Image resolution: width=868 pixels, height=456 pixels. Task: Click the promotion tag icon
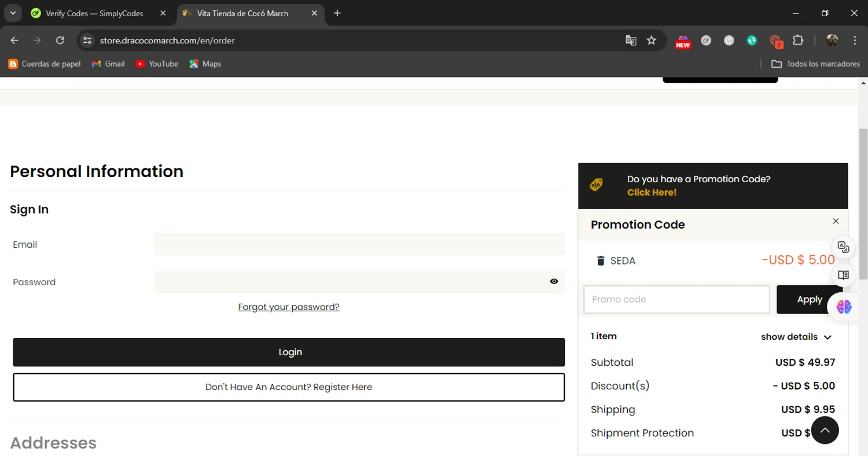point(596,185)
